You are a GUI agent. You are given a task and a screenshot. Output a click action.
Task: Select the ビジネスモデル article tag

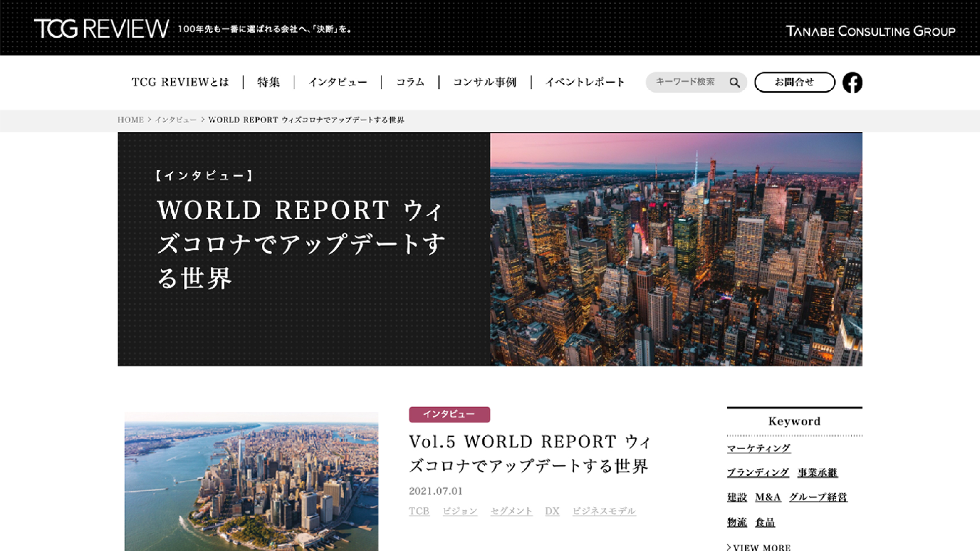[x=604, y=511]
